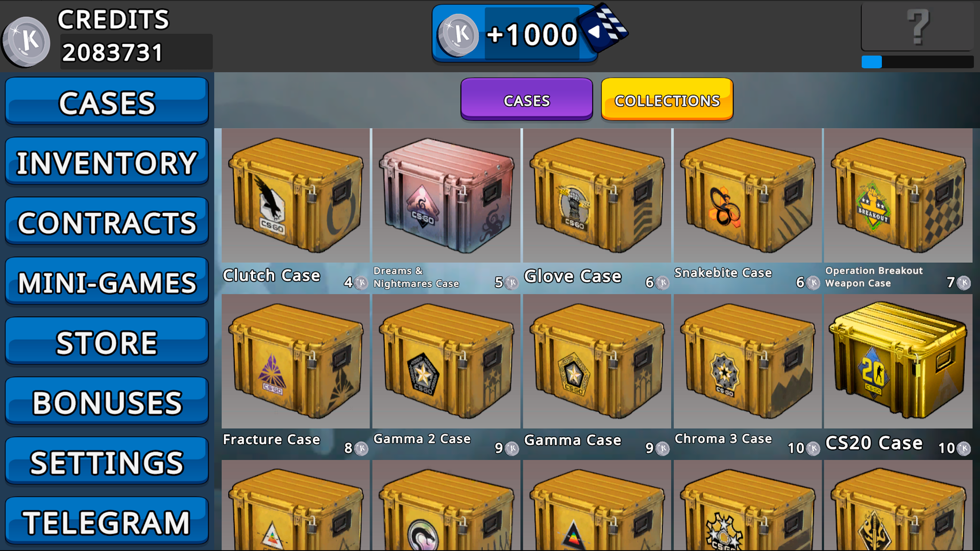Open the STORE page
The width and height of the screenshot is (980, 551).
pos(107,341)
